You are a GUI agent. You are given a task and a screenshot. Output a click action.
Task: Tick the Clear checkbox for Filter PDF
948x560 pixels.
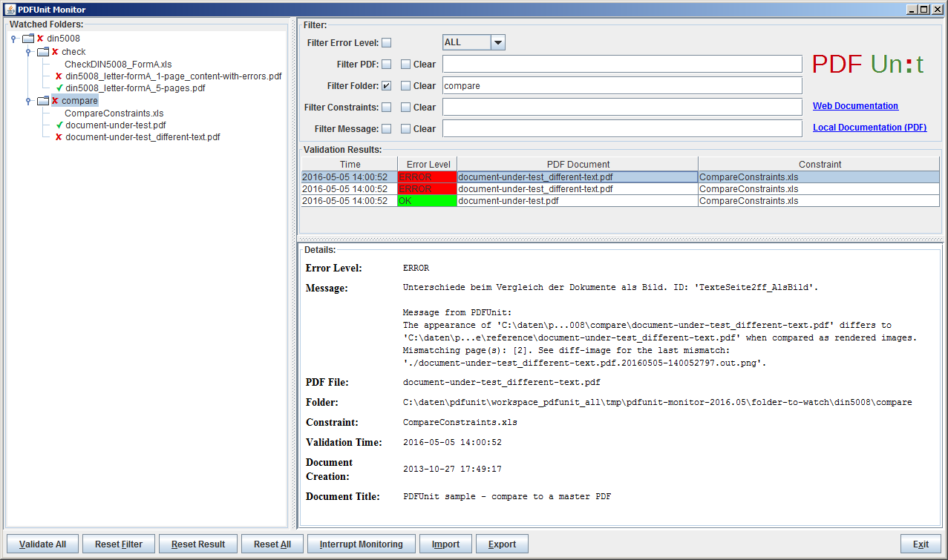(405, 65)
